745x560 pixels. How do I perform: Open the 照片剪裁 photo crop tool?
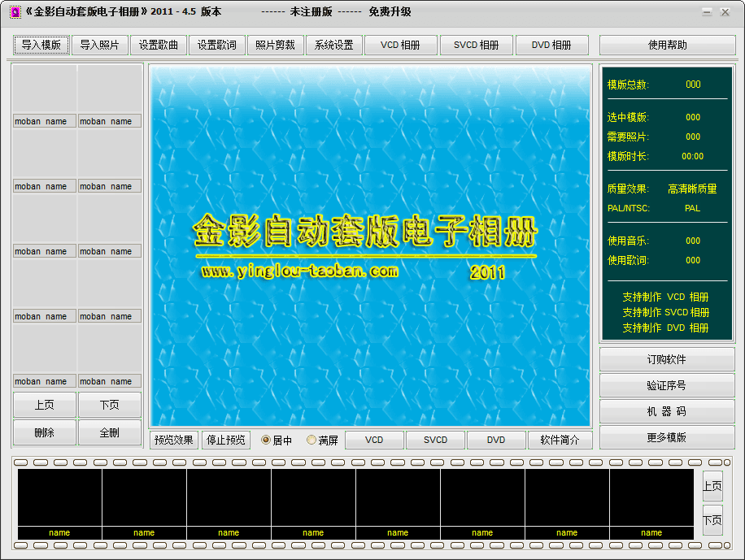click(x=275, y=46)
